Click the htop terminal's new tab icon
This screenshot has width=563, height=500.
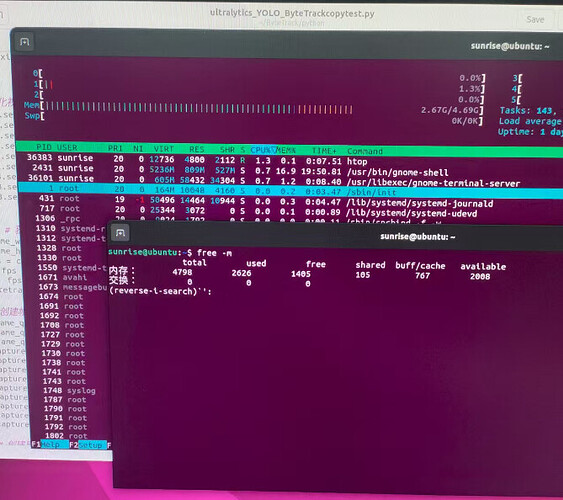[x=24, y=42]
